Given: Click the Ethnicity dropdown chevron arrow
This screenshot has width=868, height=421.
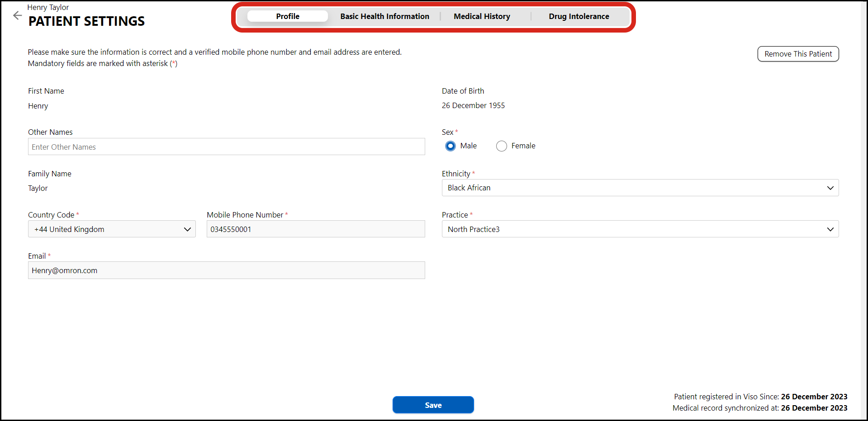Looking at the screenshot, I should 830,188.
